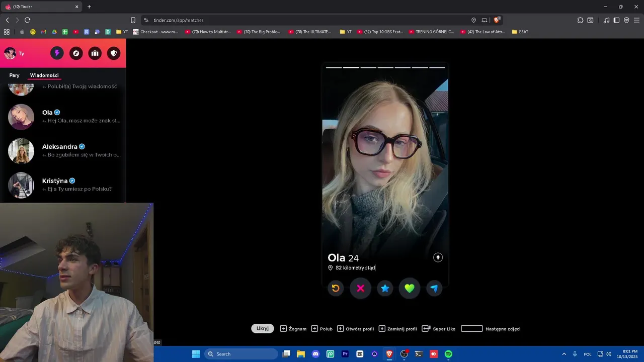This screenshot has height=362, width=644.
Task: Jump to first photo progress bar segment
Action: (334, 67)
